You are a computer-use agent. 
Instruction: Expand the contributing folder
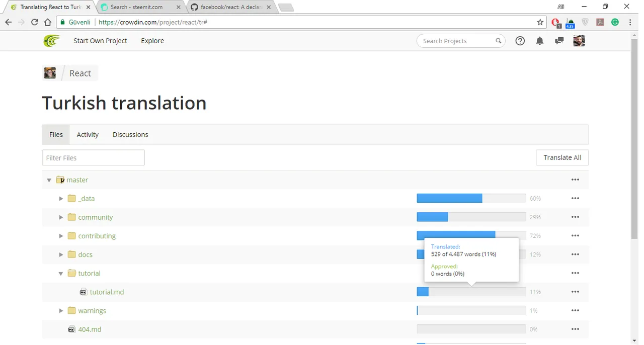point(61,236)
